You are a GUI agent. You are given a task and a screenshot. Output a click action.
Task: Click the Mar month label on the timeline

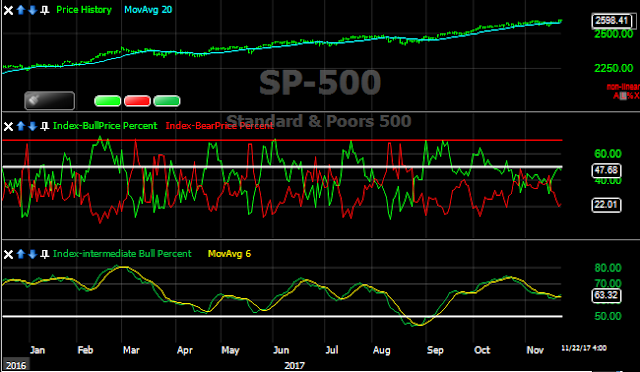(131, 350)
